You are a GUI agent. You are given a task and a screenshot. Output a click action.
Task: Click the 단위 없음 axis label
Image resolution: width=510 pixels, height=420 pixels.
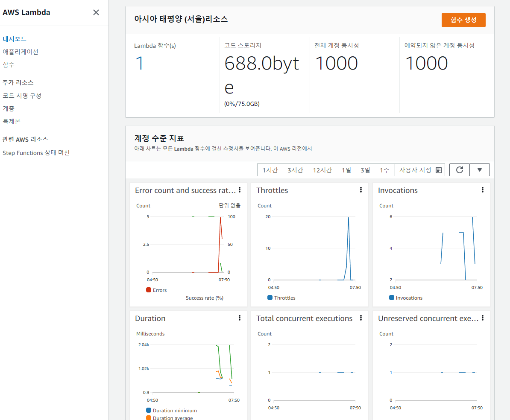(x=230, y=205)
